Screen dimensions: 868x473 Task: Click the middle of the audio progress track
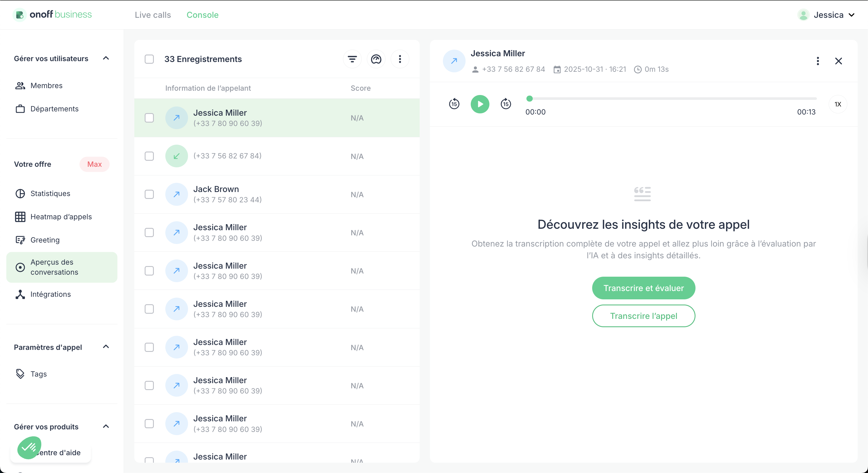(671, 99)
